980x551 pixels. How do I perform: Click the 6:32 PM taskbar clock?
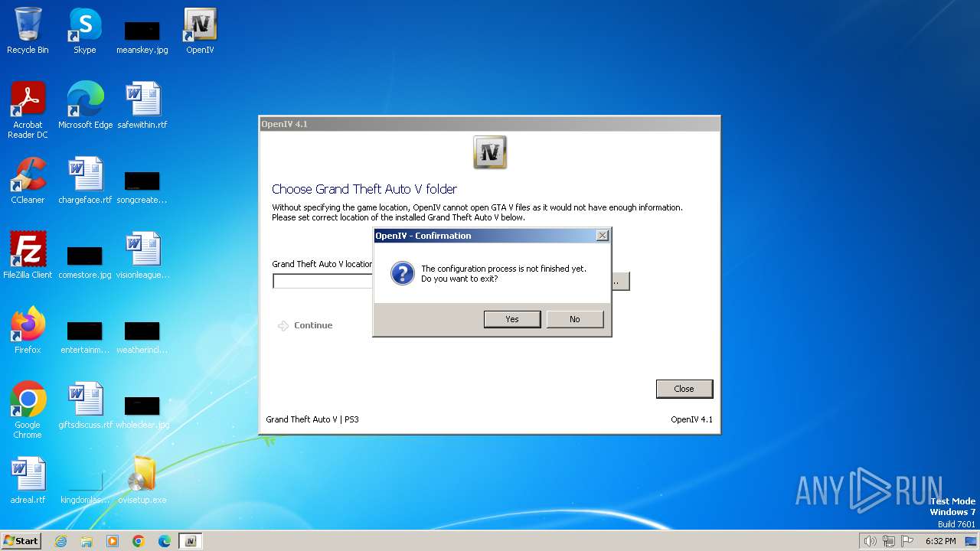tap(940, 541)
